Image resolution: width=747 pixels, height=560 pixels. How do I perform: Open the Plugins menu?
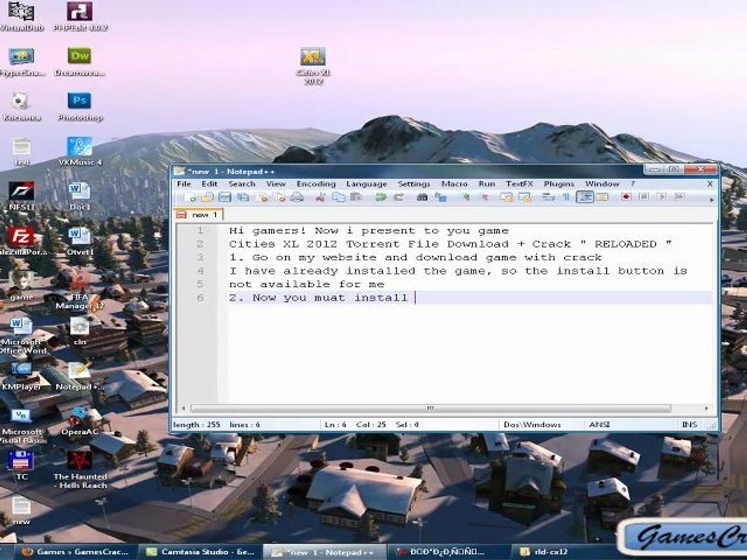point(559,184)
